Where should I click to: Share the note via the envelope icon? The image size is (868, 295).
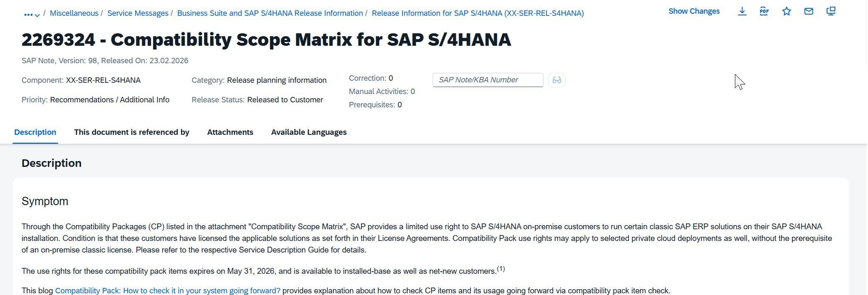click(x=809, y=12)
